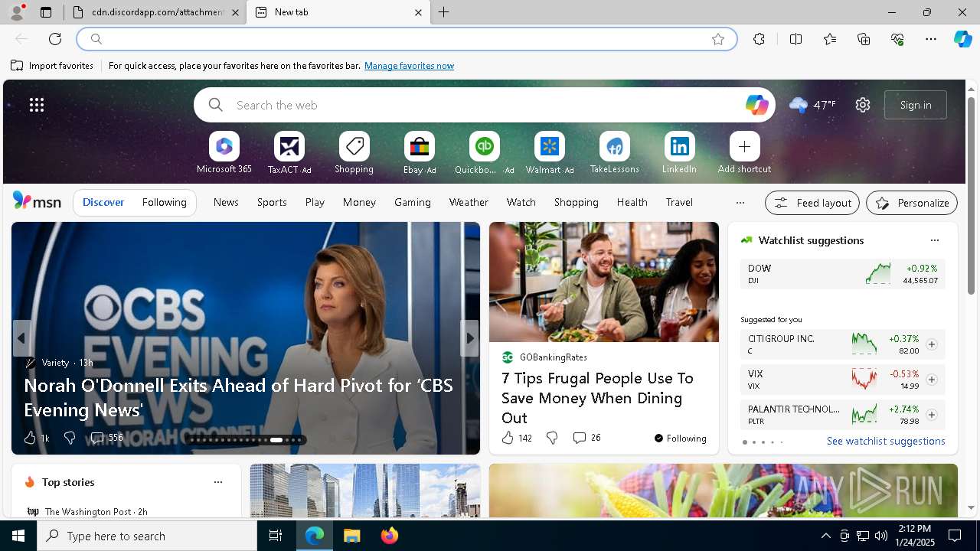
Task: Open page settings gear
Action: point(863,105)
